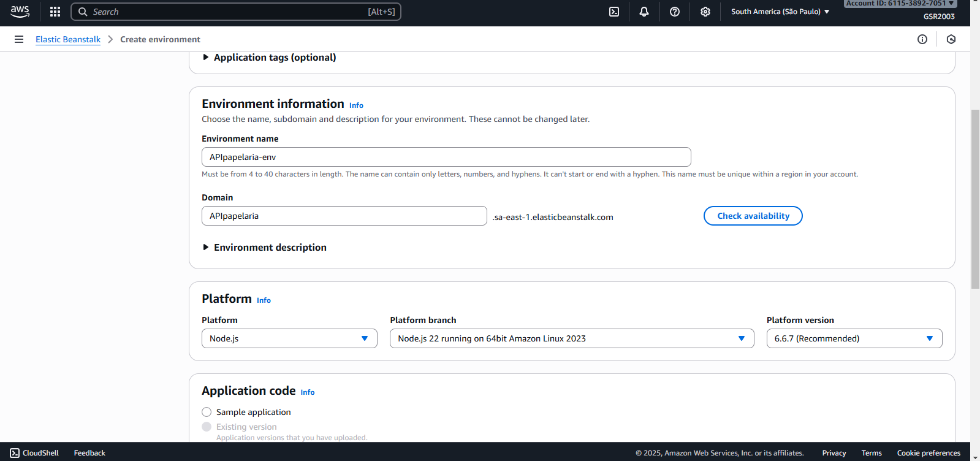Screen dimensions: 980x461
Task: Click the Feedback link in footer
Action: 89,453
